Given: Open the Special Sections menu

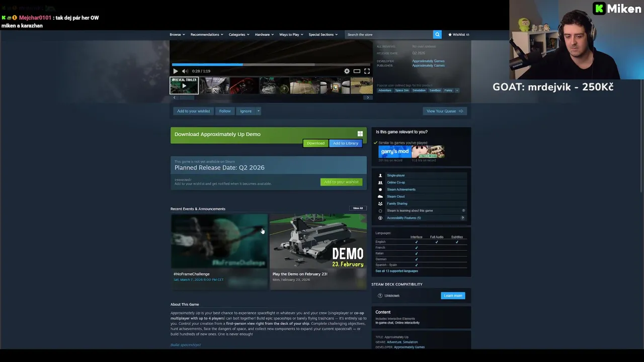Looking at the screenshot, I should coord(323,35).
